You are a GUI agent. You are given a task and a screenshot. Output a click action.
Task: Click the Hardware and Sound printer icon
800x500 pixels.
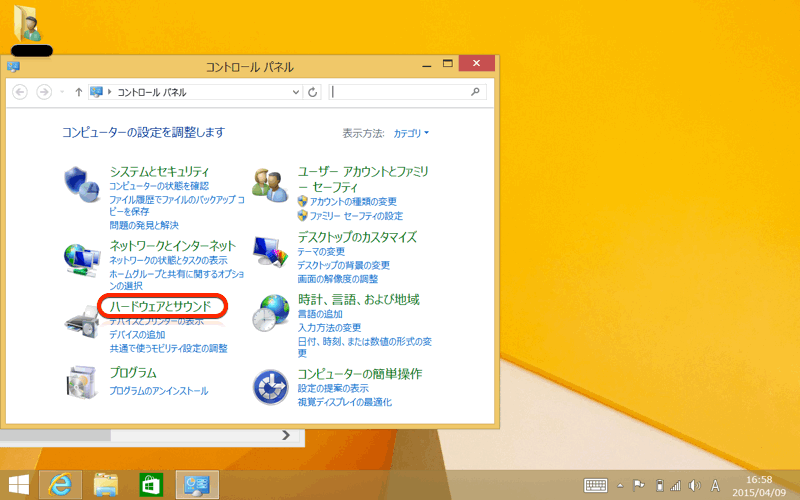81,319
